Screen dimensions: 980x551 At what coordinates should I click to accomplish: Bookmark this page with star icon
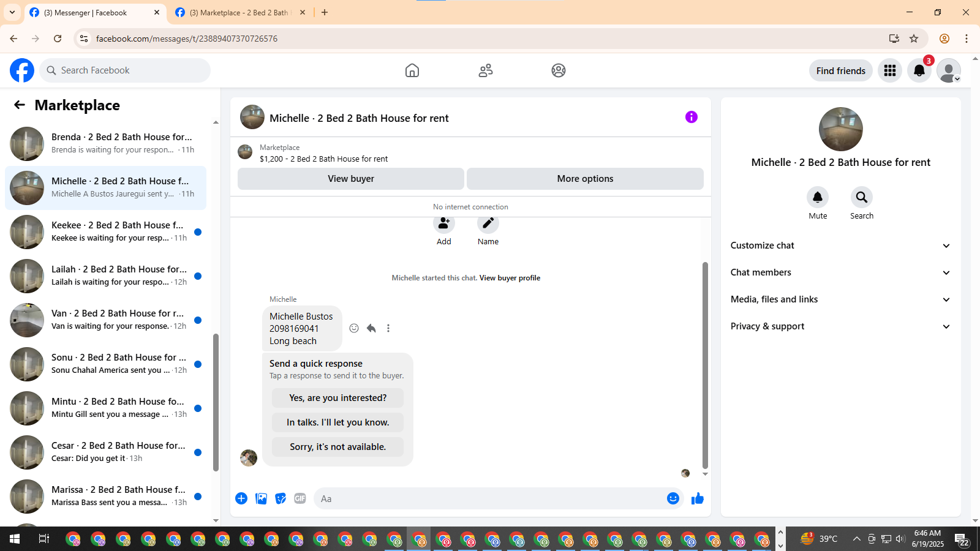(914, 39)
